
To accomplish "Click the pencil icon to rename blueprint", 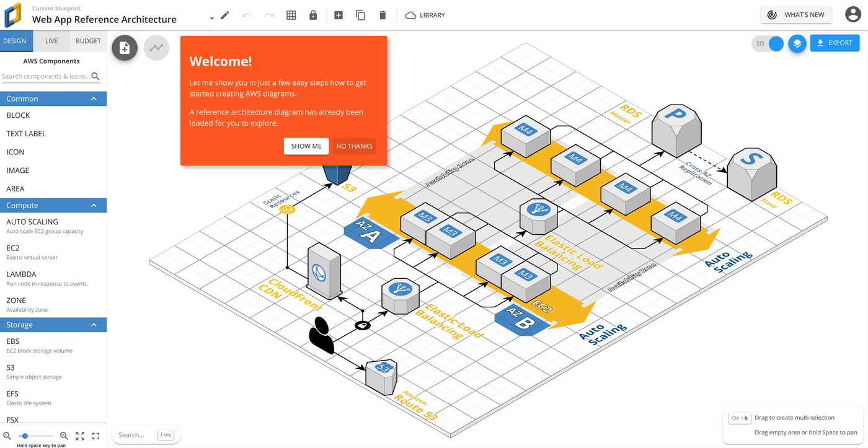I will click(x=225, y=15).
